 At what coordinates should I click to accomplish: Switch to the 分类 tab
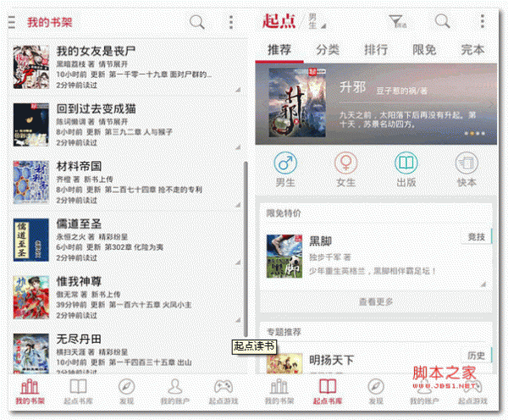(328, 50)
